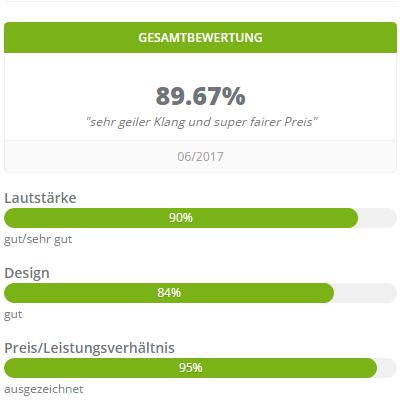Screen dimensions: 405x413
Task: Click the Lautstärke 90% progress bar
Action: (x=200, y=218)
